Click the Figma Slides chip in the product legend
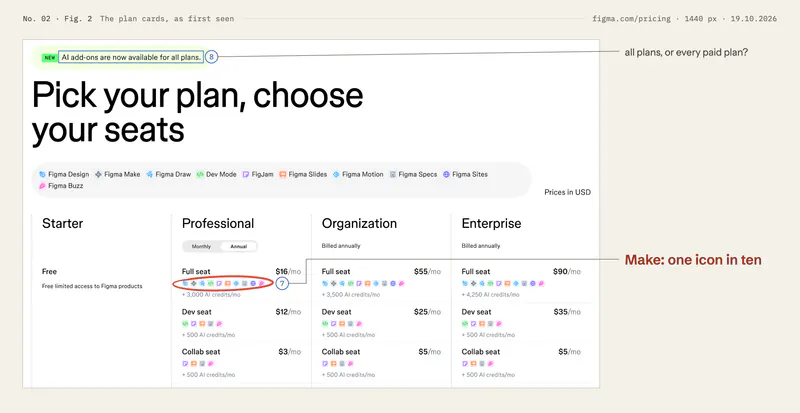Viewport: 800px width, 413px height. 303,174
